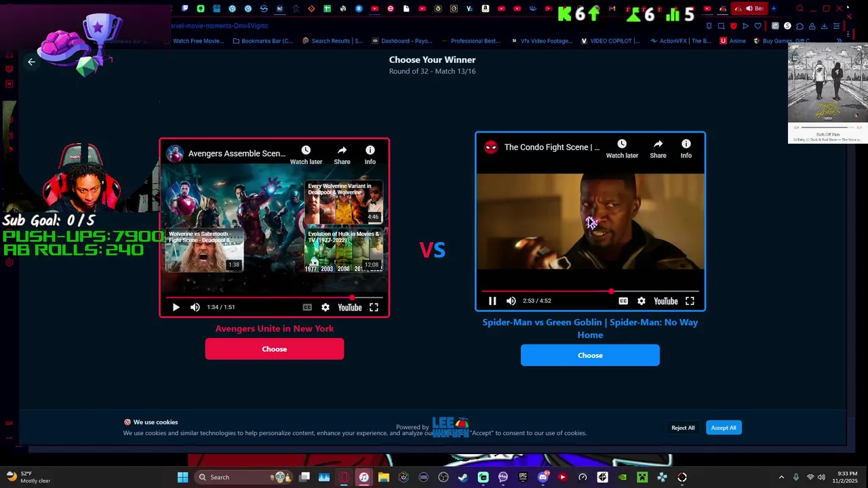Show hidden system tray icons
The height and width of the screenshot is (488, 868).
[781, 477]
